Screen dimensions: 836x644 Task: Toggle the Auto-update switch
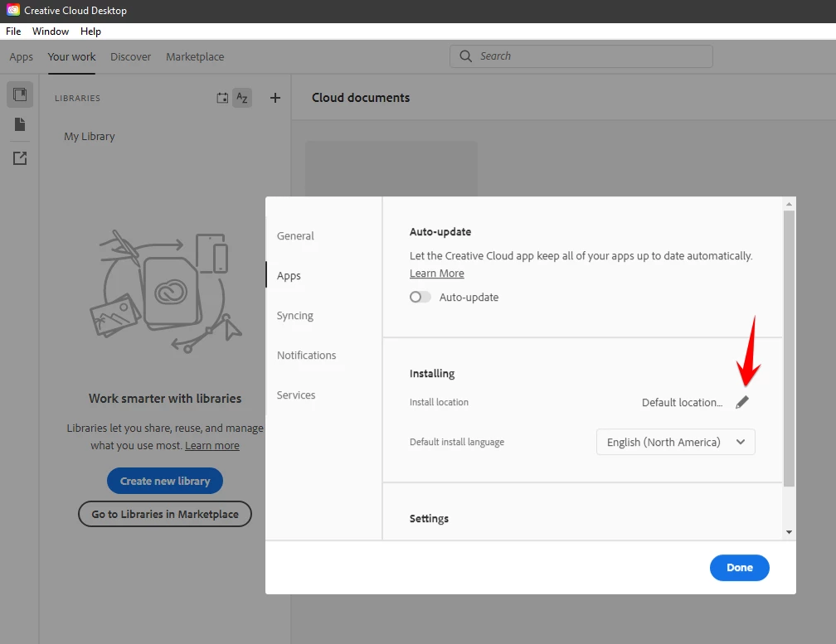(420, 298)
